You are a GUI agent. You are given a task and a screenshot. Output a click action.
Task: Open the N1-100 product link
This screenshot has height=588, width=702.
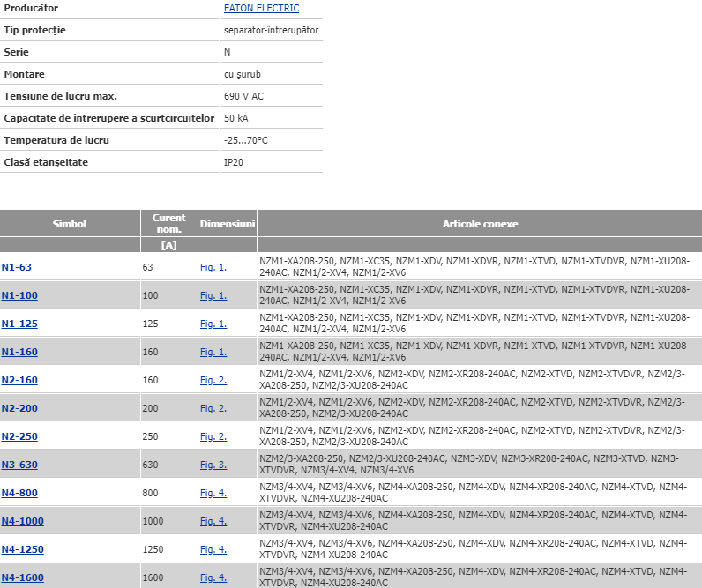tap(19, 295)
